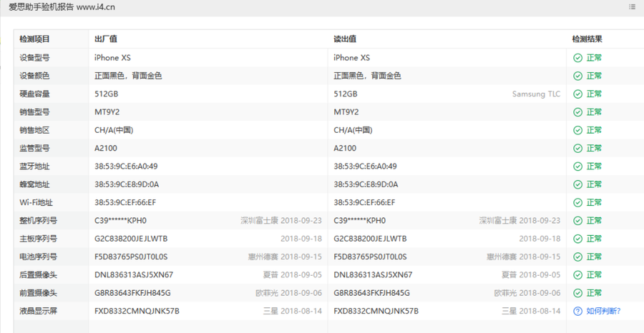Click the 设备型号 row label
644x333 pixels.
(34, 58)
